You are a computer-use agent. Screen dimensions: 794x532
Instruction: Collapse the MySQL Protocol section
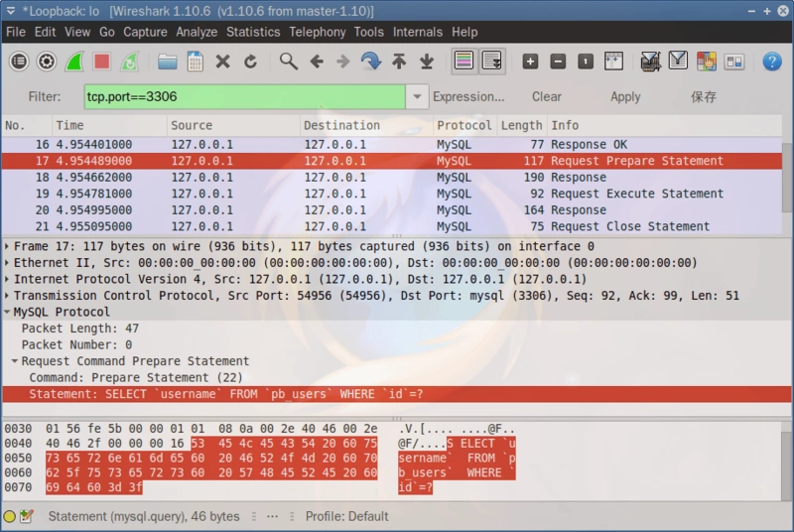(x=7, y=313)
